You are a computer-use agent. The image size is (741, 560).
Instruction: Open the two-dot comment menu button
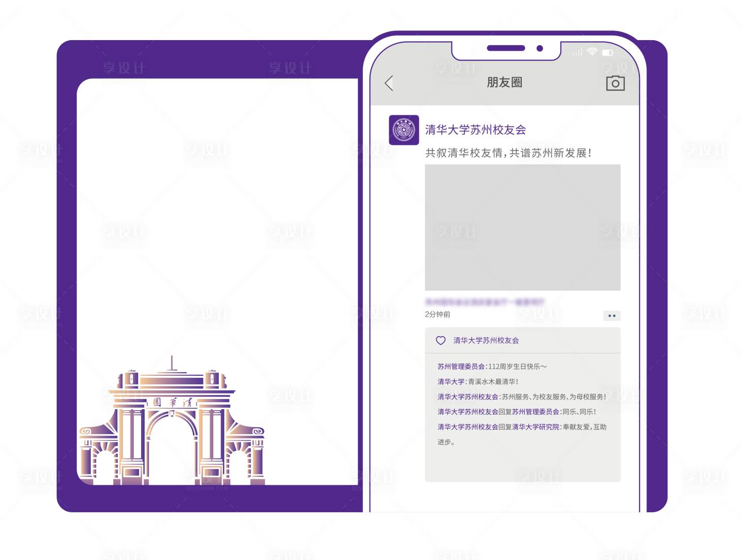pos(612,316)
